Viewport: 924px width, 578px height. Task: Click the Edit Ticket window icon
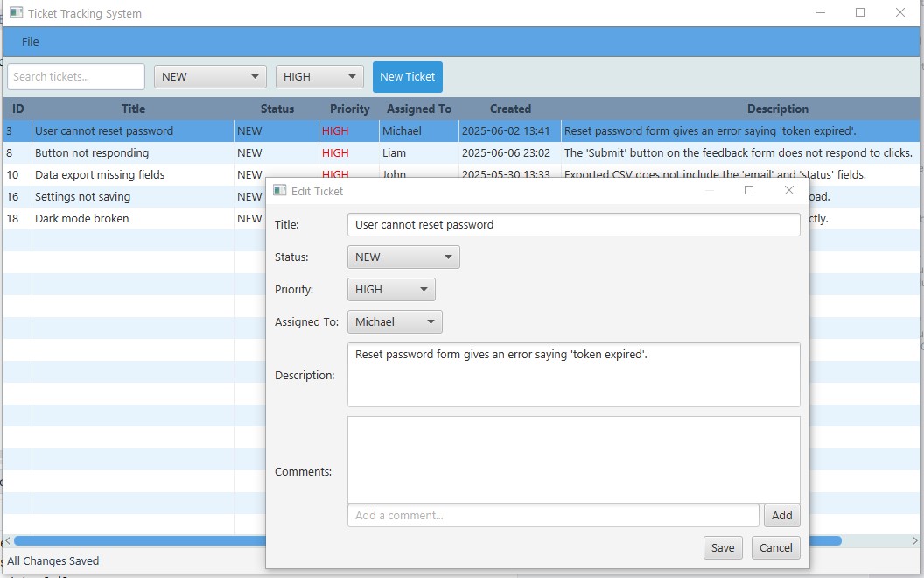[x=280, y=191]
